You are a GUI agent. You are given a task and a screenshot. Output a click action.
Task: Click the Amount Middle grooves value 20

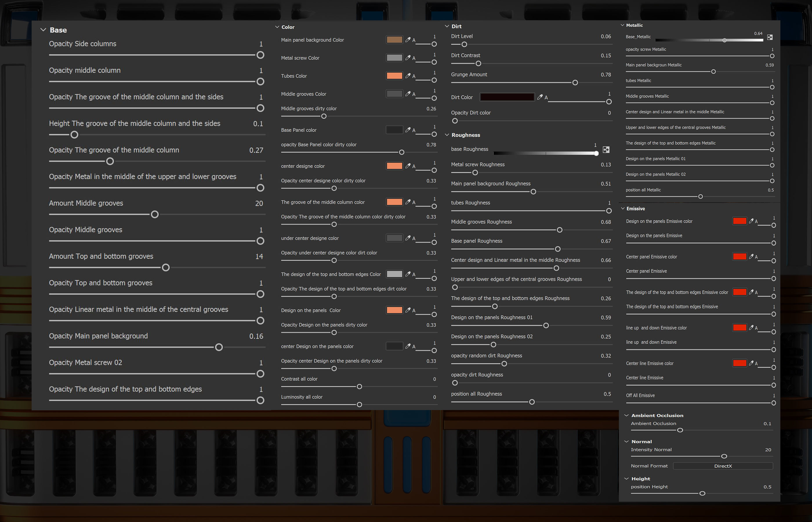coord(259,203)
